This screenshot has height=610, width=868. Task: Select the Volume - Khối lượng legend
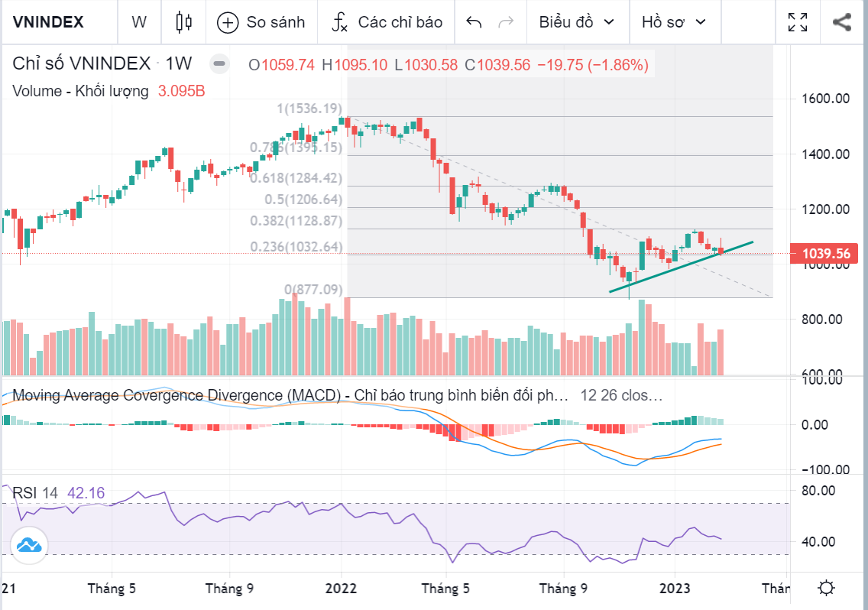[x=80, y=91]
